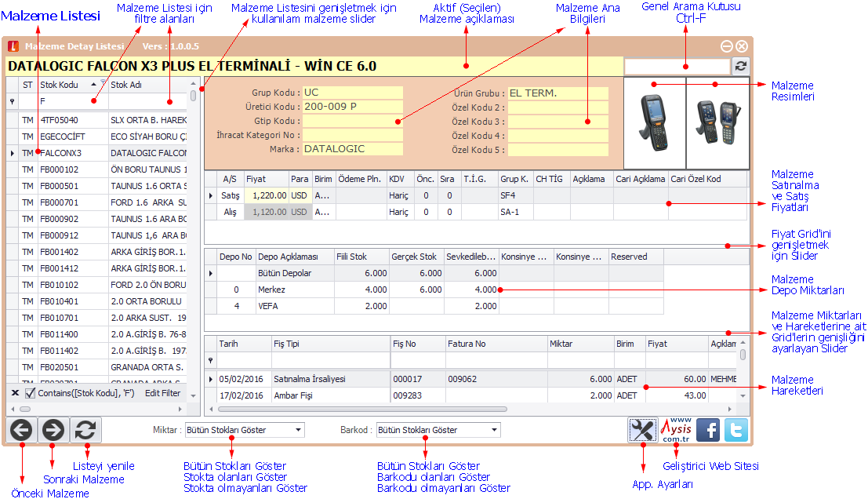Go to the next material with right arrow

pos(53,430)
